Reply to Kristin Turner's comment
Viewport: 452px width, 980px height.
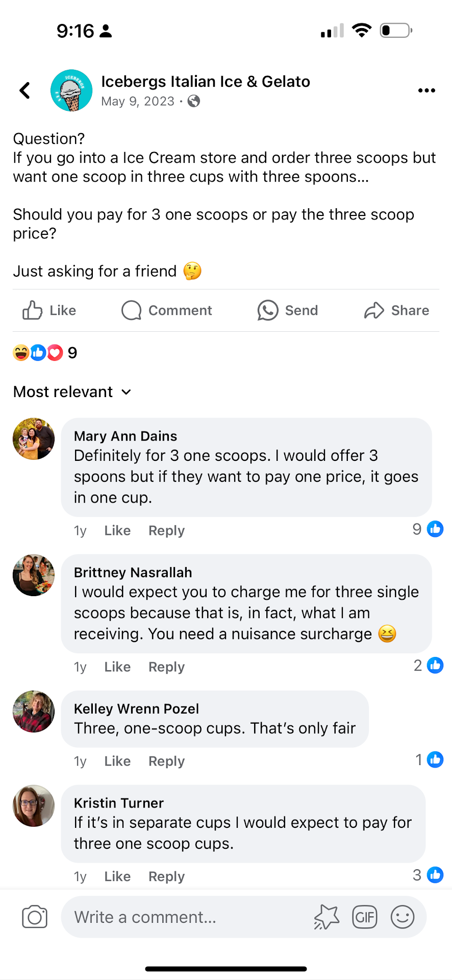[x=166, y=876]
